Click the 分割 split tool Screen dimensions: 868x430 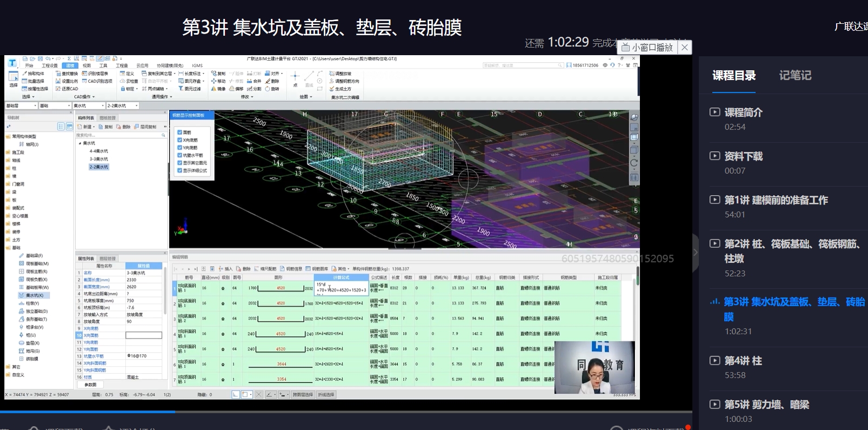(254, 89)
